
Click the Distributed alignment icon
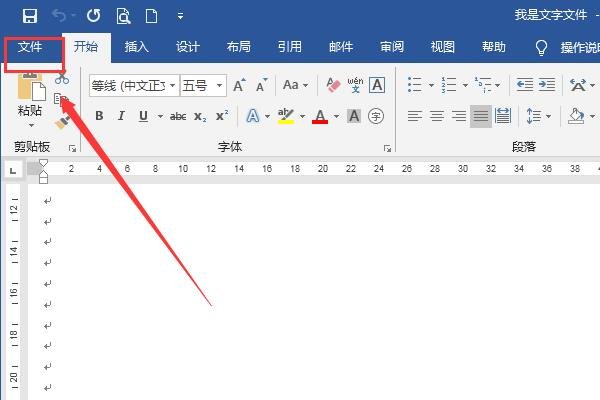tap(503, 116)
